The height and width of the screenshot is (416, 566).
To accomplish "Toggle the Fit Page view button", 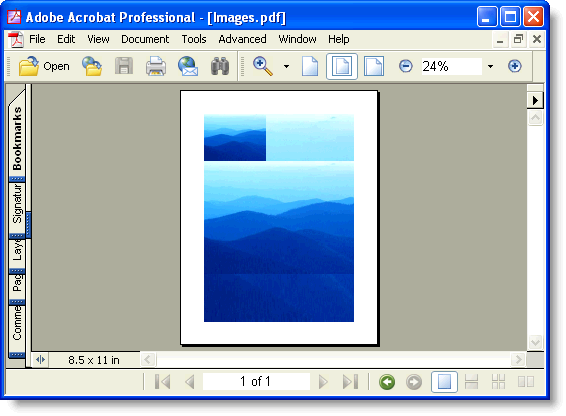I will pyautogui.click(x=342, y=66).
